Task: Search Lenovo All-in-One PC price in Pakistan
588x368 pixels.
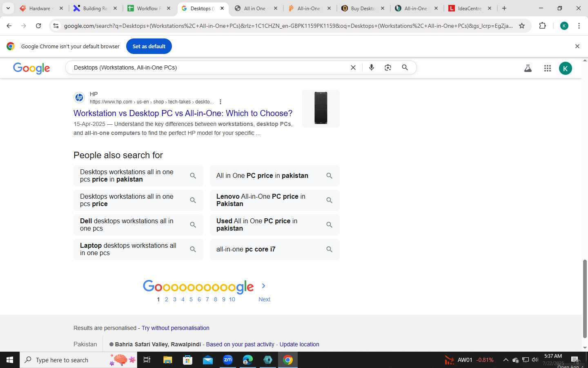Action: point(275,200)
